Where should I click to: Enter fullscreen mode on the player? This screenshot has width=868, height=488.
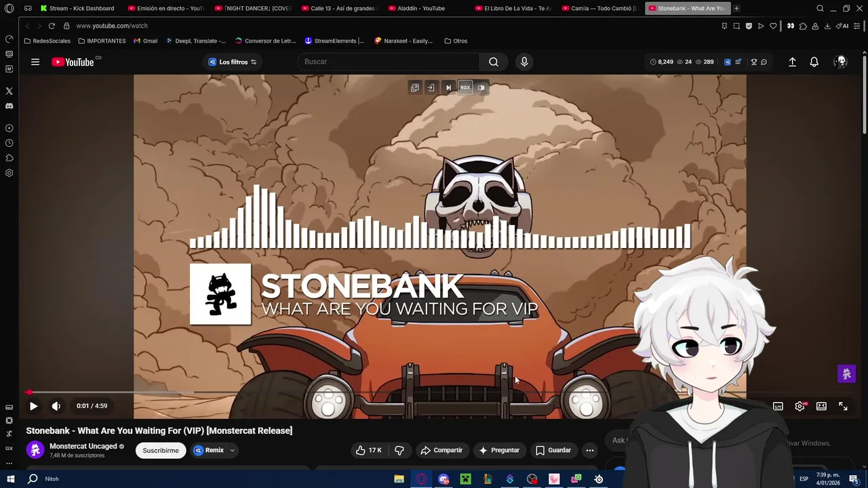(843, 406)
